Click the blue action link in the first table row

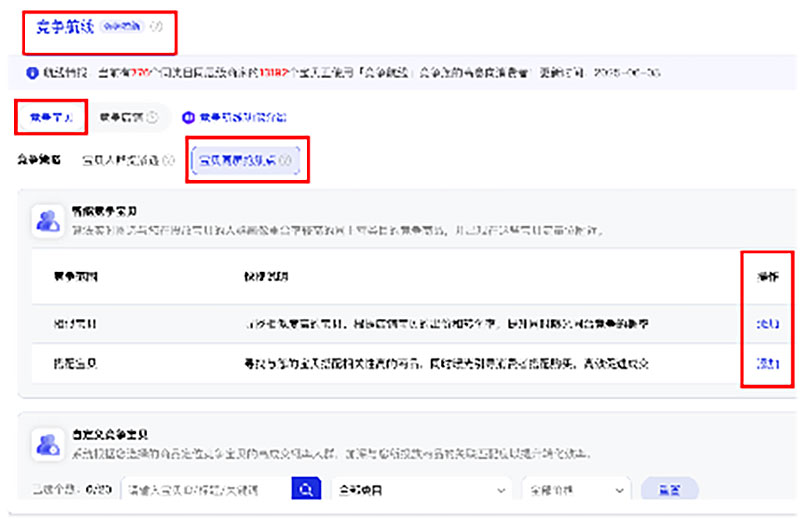pyautogui.click(x=768, y=324)
